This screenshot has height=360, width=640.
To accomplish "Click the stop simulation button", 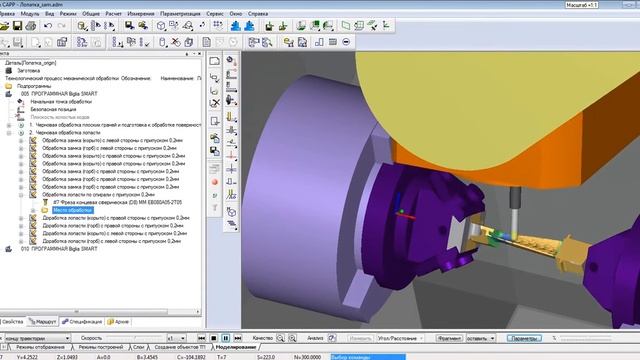I will pos(213,338).
